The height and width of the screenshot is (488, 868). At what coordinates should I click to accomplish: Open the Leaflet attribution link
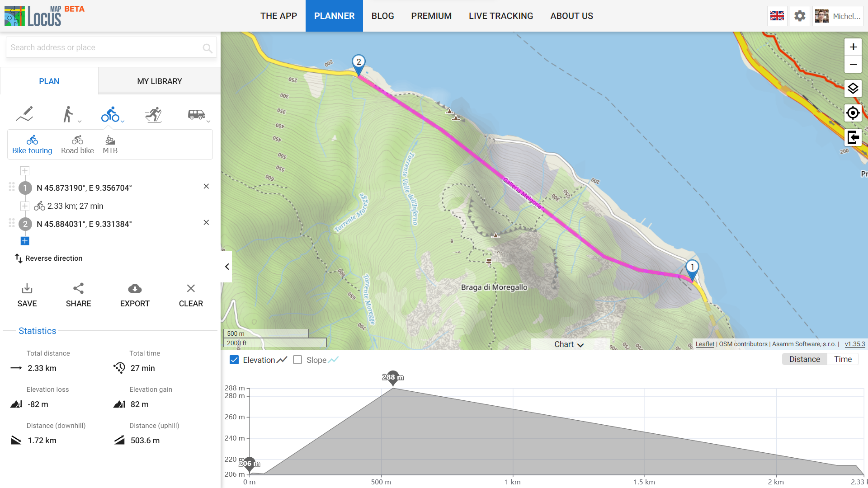[704, 344]
